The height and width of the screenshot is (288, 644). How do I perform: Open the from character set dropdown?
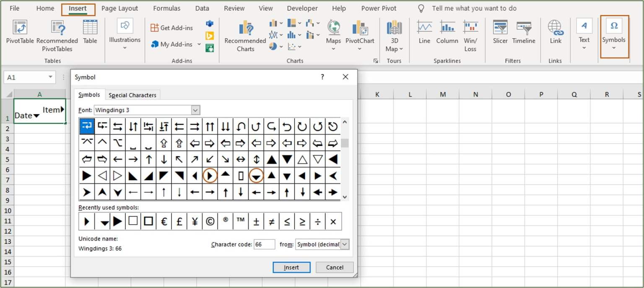coord(345,244)
